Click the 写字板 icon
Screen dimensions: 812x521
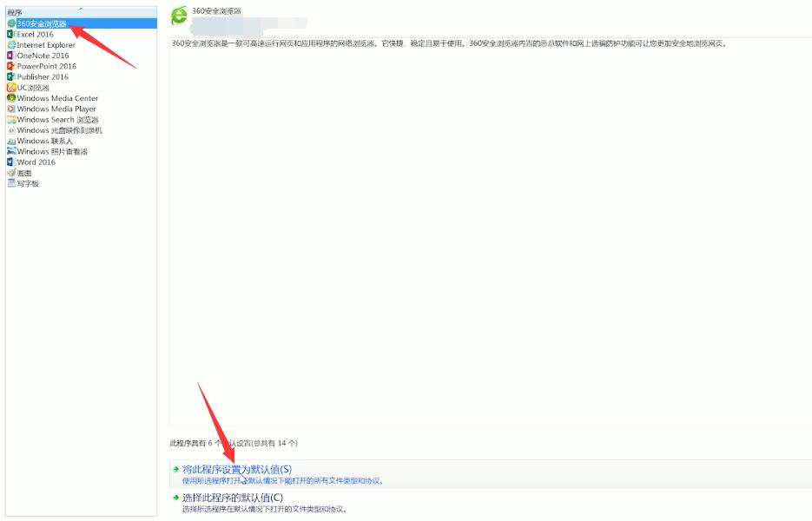pyautogui.click(x=11, y=183)
